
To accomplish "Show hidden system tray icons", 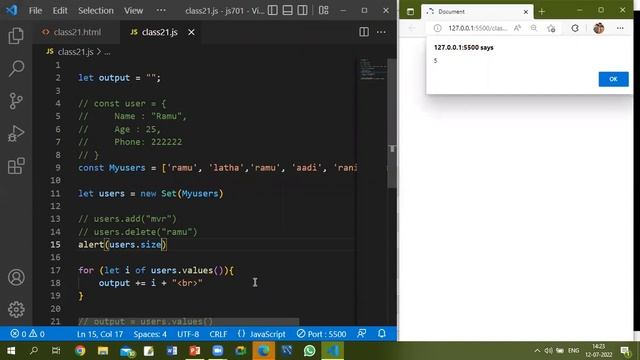I will (x=537, y=351).
